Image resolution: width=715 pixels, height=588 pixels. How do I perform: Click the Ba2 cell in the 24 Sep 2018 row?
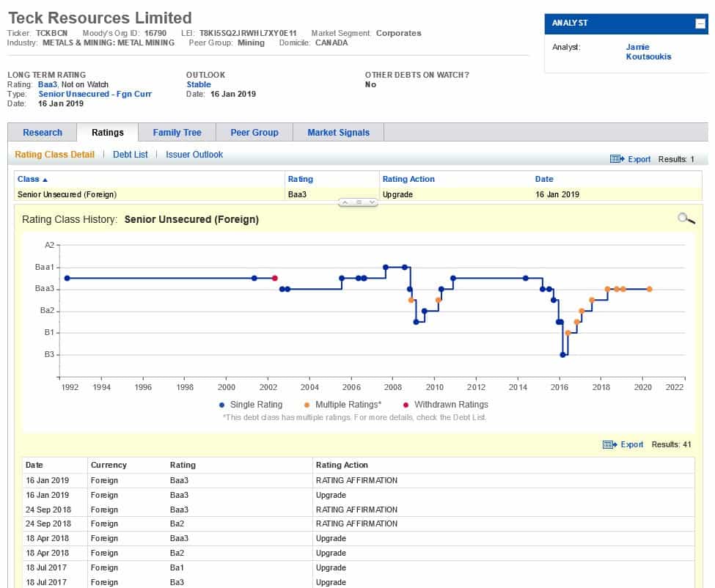tap(177, 523)
